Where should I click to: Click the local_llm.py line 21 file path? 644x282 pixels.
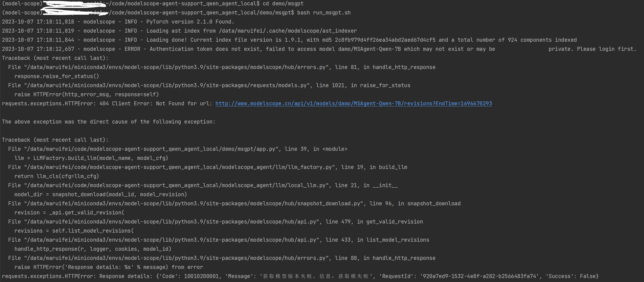[x=176, y=185]
